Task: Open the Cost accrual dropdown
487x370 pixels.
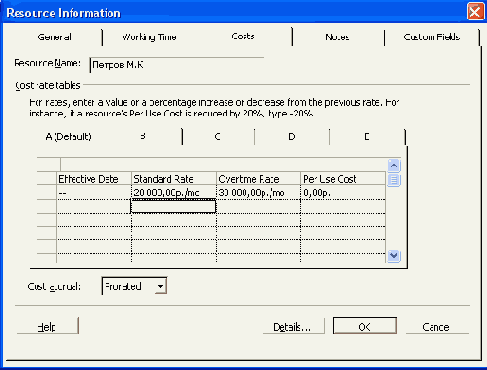Action: 160,286
